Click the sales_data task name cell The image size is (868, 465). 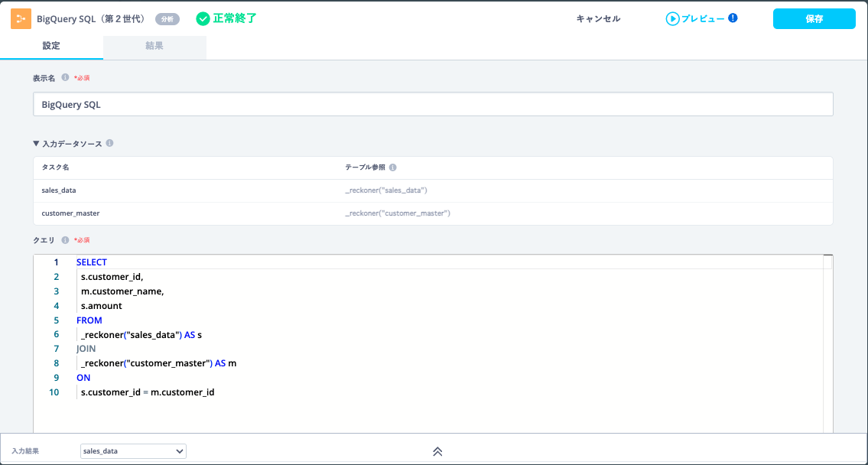pos(59,190)
